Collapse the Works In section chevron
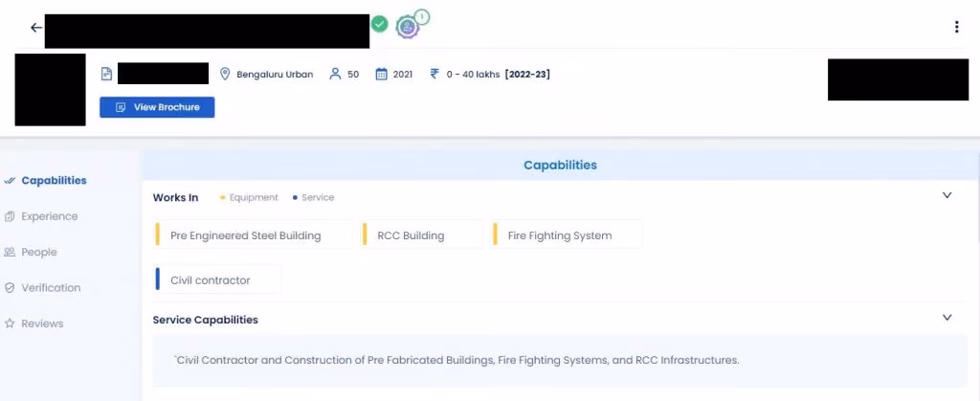Viewport: 980px width, 401px height. (x=947, y=195)
